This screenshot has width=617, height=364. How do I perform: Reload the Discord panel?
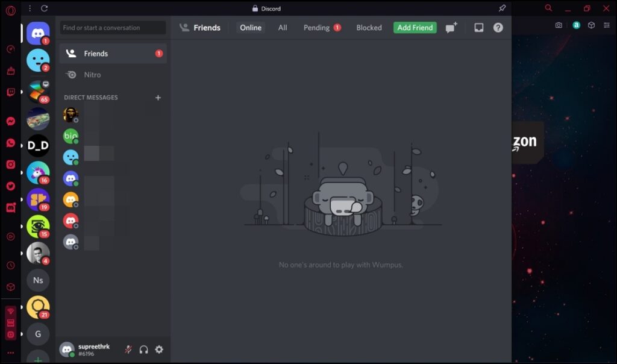tap(45, 8)
